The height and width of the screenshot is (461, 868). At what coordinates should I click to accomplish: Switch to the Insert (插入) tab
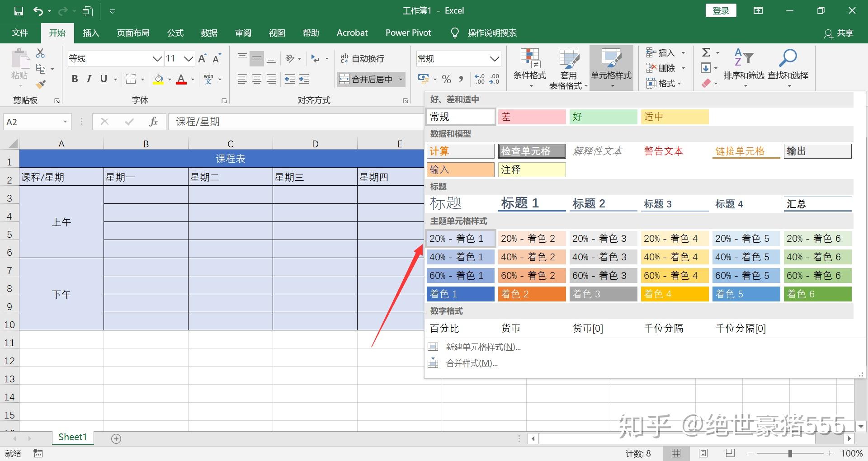coord(91,33)
